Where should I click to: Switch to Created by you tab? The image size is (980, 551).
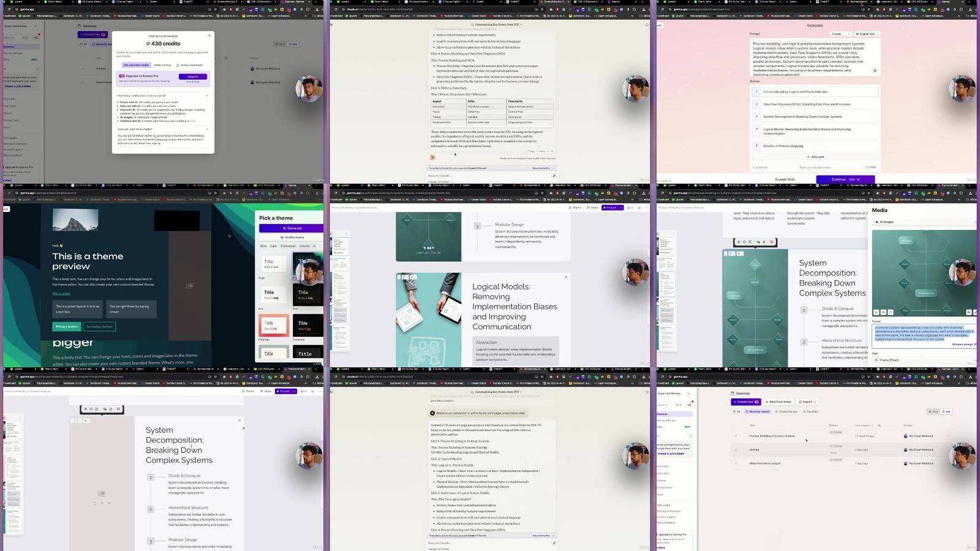786,412
